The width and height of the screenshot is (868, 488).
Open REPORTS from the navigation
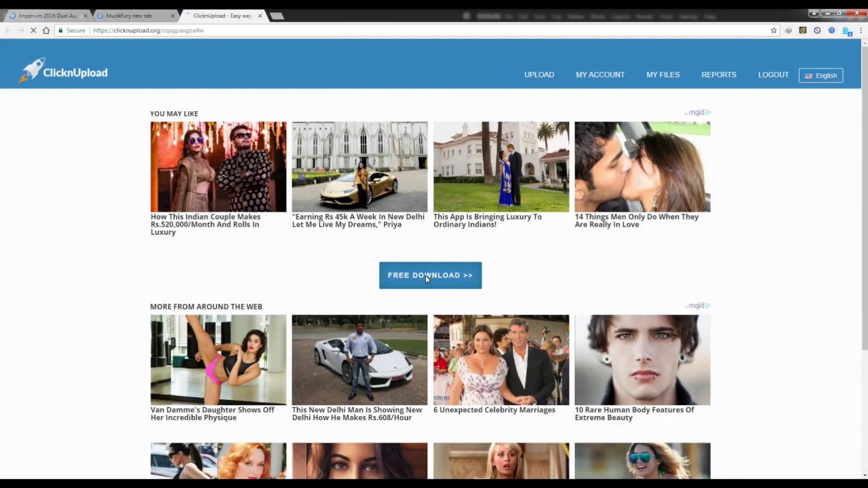719,75
